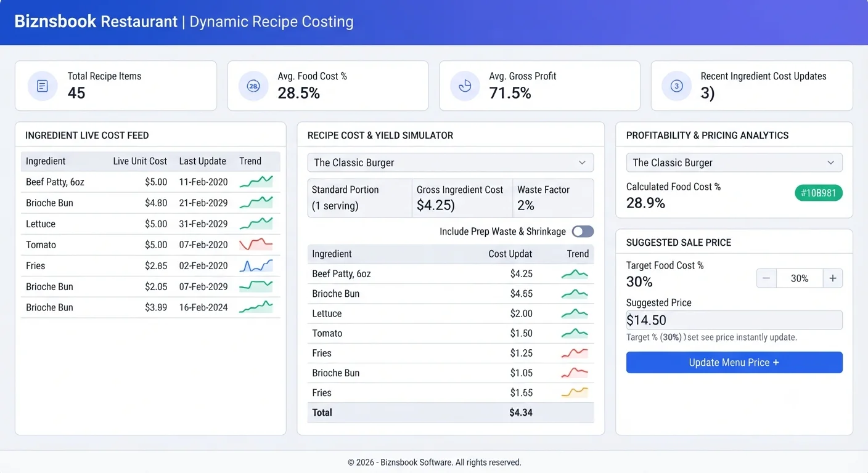The height and width of the screenshot is (473, 868).
Task: Click the red trend sparkline for Fries $1.25
Action: (x=575, y=353)
